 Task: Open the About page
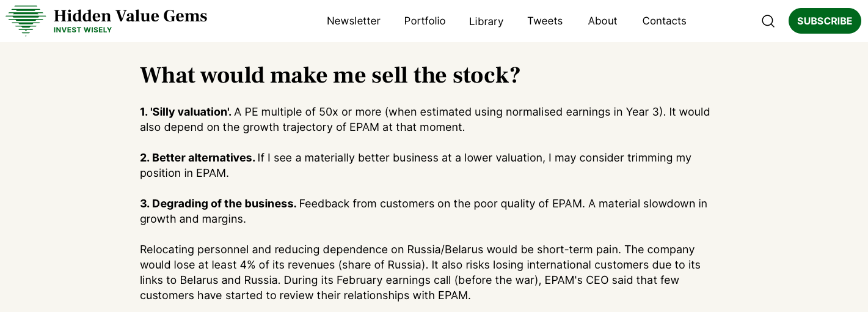click(x=603, y=21)
